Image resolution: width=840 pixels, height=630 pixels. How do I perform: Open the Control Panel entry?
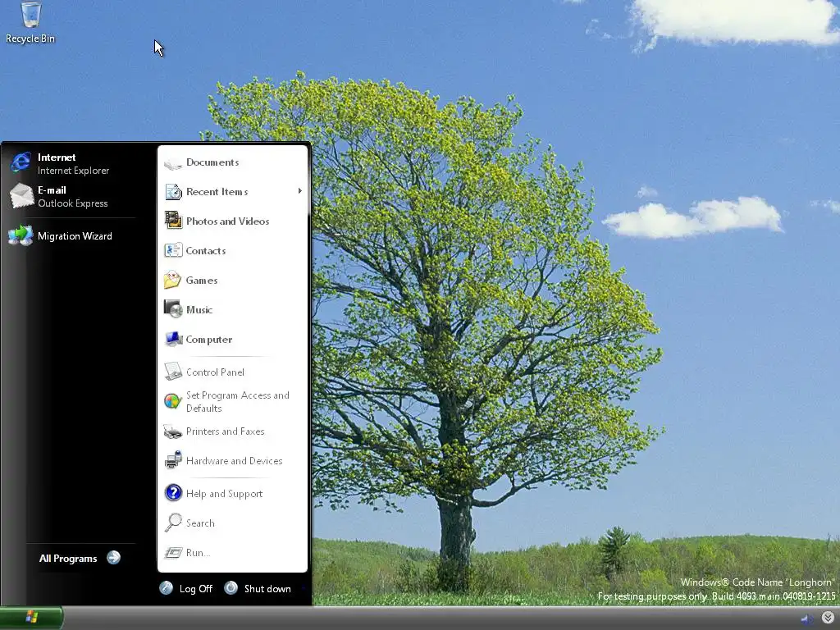(232, 372)
